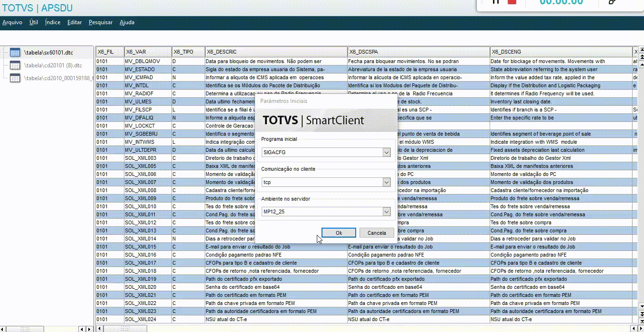Image resolution: width=644 pixels, height=332 pixels.
Task: Click the table icon beside \tabela\sx60101.dtc
Action: (15, 52)
